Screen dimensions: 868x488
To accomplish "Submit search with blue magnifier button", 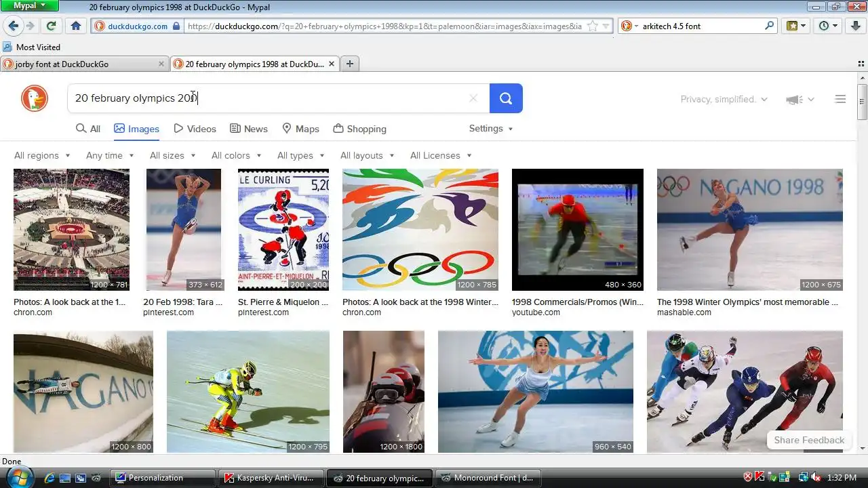I will 506,98.
